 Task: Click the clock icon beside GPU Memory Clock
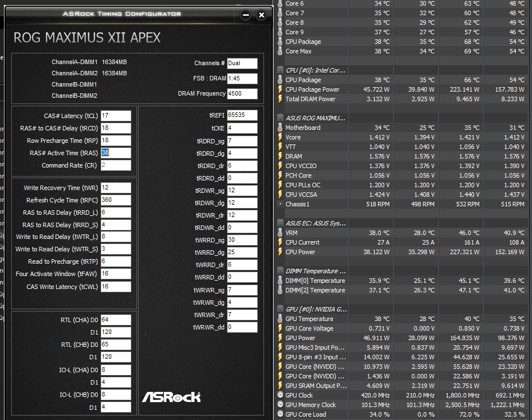click(280, 405)
